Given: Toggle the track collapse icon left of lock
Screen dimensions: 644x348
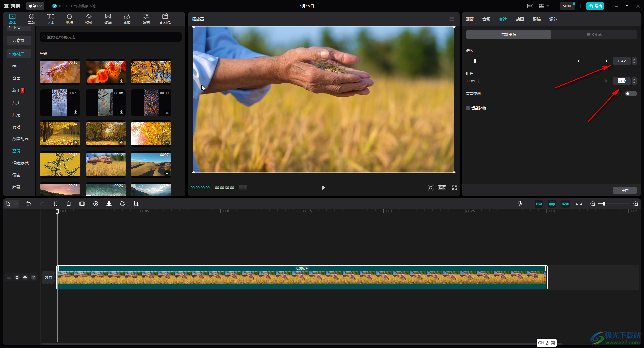Looking at the screenshot, I should point(9,277).
